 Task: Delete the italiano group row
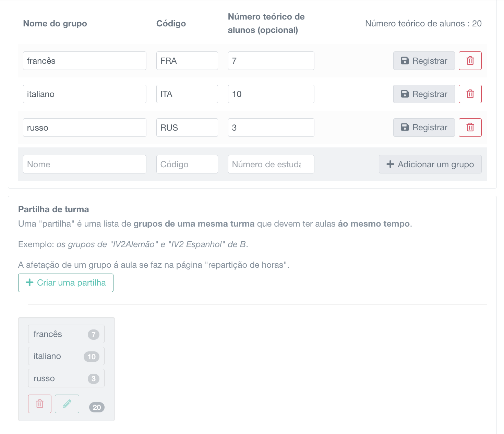(470, 94)
